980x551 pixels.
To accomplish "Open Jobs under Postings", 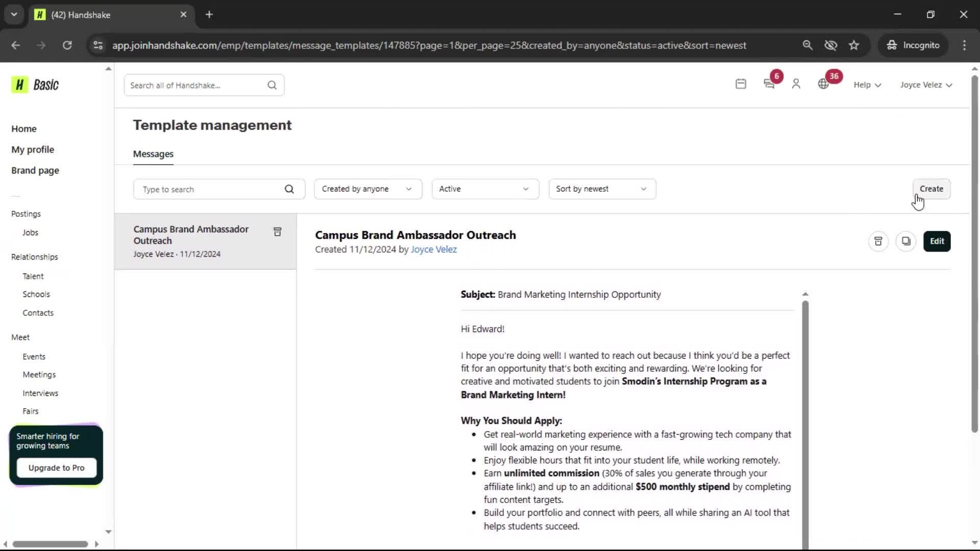I will tap(31, 233).
